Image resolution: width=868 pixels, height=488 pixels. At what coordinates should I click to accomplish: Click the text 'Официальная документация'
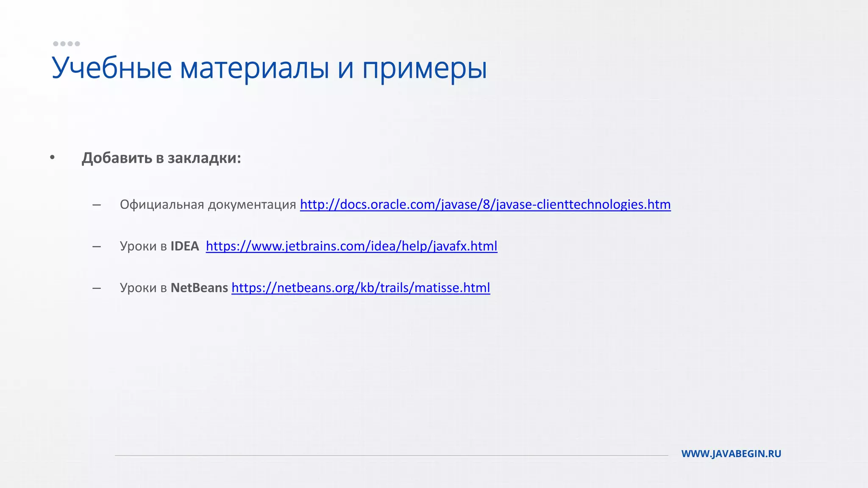click(208, 205)
